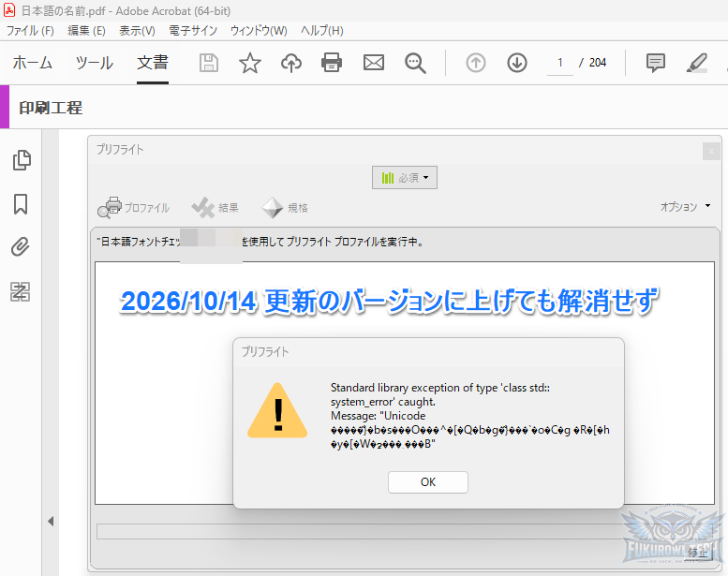This screenshot has height=576, width=728.
Task: Click the プリフライト error dialog title
Action: coord(265,352)
